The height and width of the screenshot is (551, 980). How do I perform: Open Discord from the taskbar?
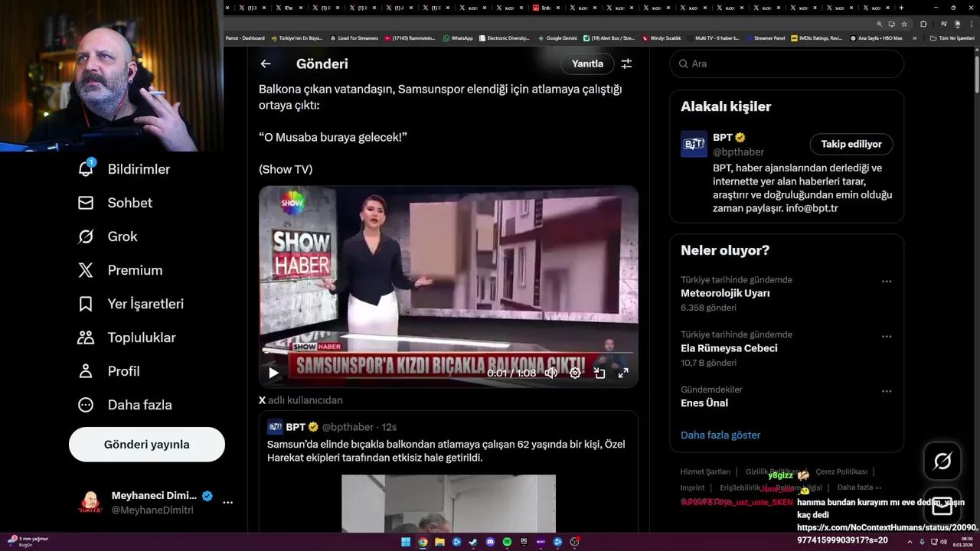490,542
